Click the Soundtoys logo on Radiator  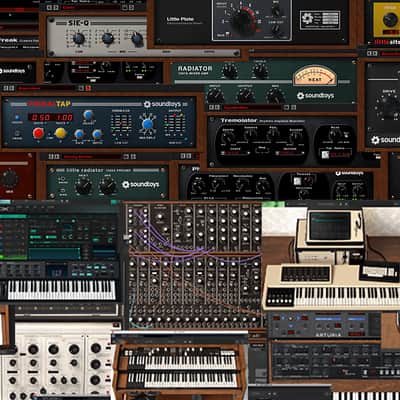coord(315,96)
